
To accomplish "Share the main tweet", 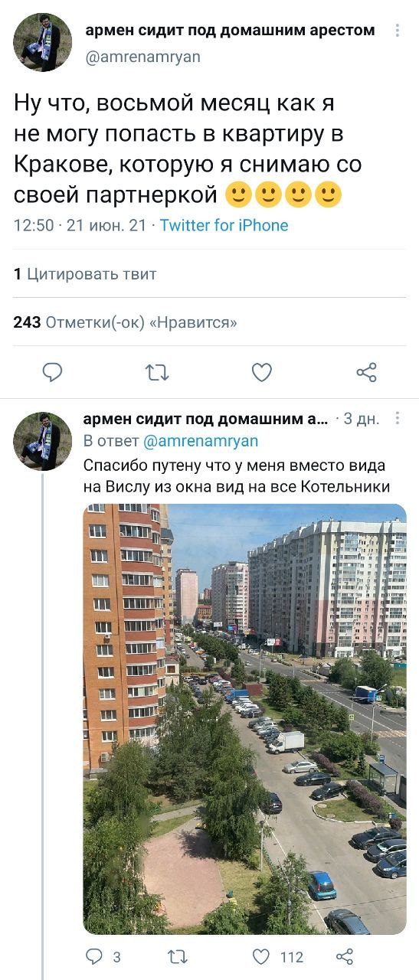I will click(367, 373).
